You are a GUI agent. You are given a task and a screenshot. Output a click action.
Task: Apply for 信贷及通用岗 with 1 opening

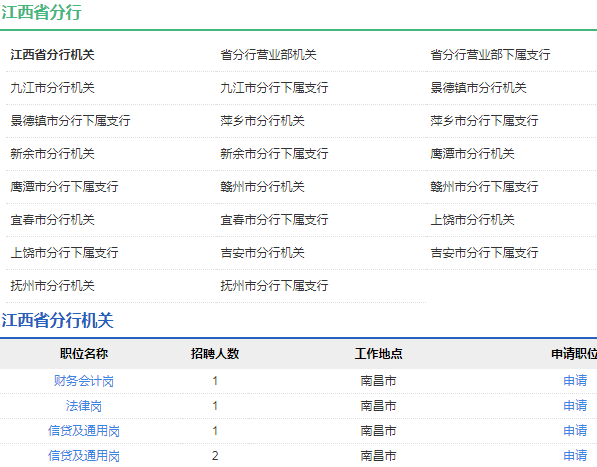pos(575,431)
